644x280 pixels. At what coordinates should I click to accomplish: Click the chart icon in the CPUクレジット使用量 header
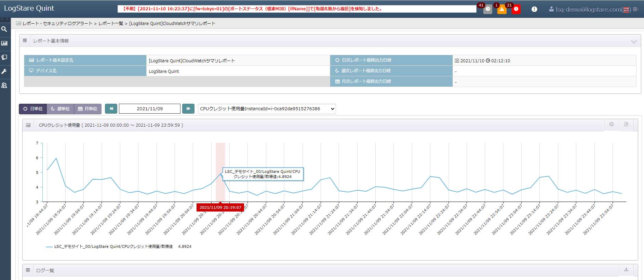click(x=28, y=125)
